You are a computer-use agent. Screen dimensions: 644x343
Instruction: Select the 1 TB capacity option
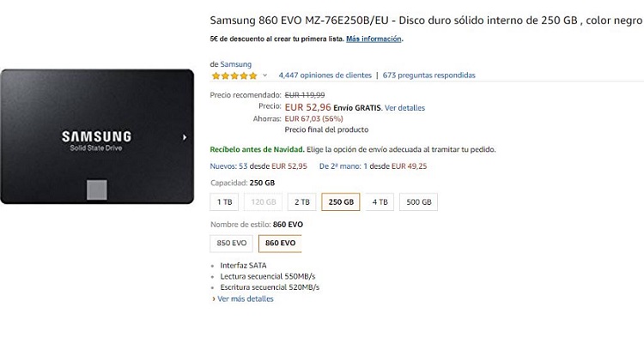click(224, 202)
